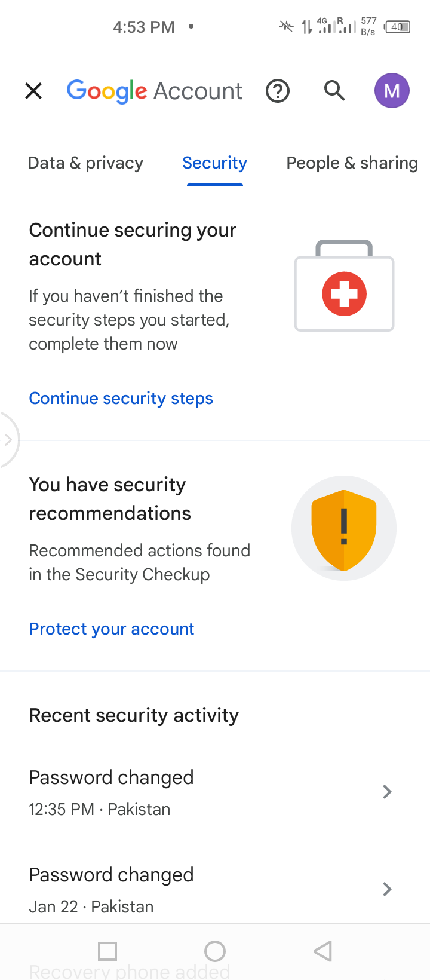Tap the search magnifier icon
Viewport: 430px width, 980px height.
(334, 91)
